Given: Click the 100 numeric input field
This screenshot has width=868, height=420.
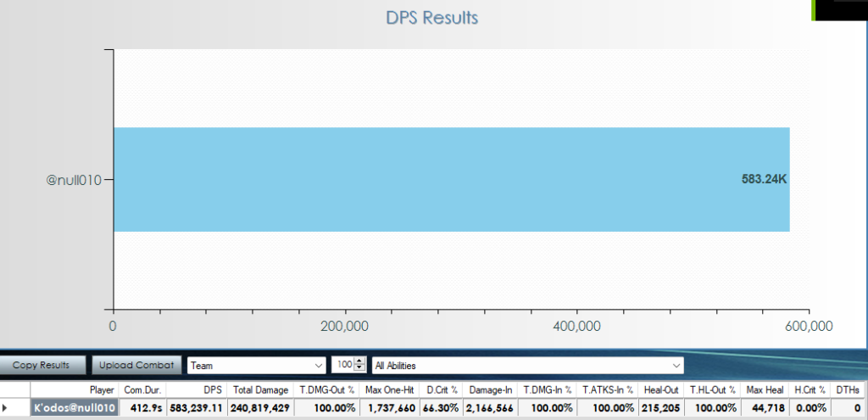Looking at the screenshot, I should 342,365.
